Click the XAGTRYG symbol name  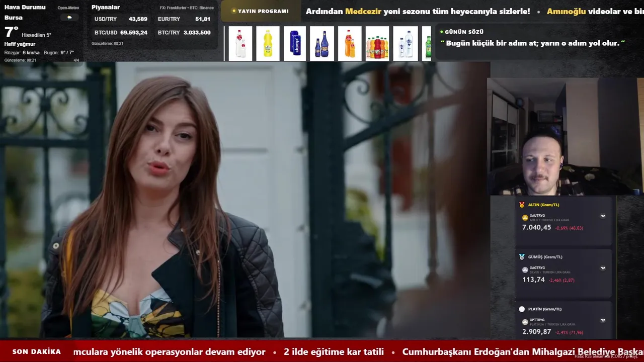click(537, 268)
